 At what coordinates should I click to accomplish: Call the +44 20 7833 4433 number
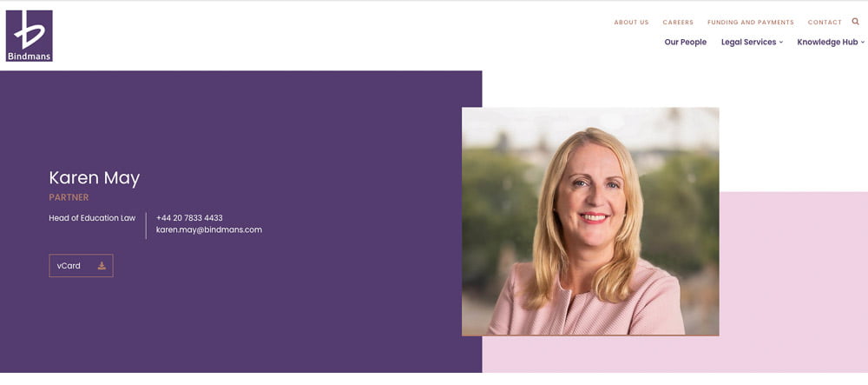tap(189, 218)
